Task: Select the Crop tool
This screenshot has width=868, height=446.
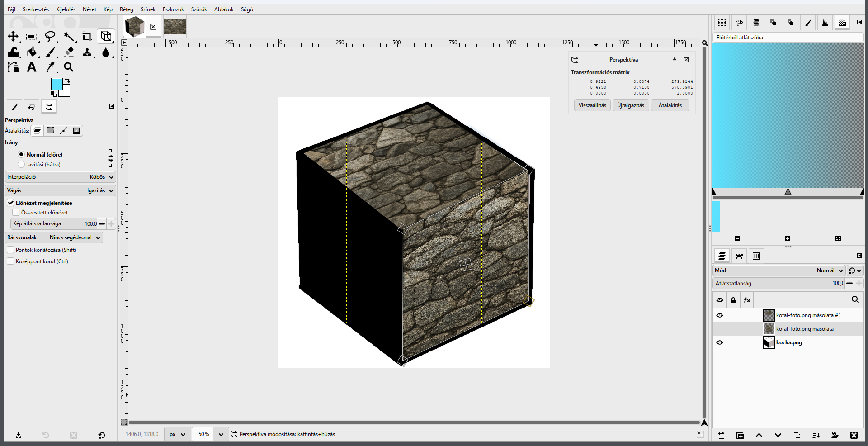Action: pos(87,37)
